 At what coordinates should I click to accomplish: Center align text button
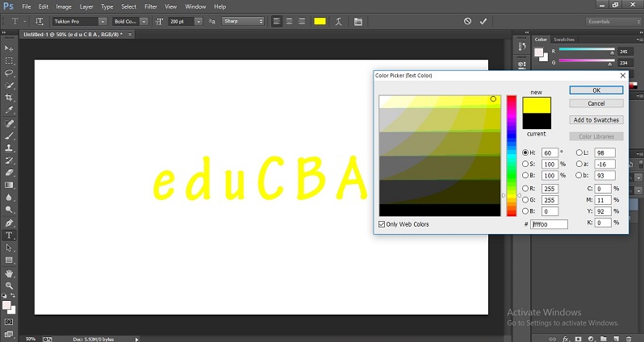[x=289, y=21]
